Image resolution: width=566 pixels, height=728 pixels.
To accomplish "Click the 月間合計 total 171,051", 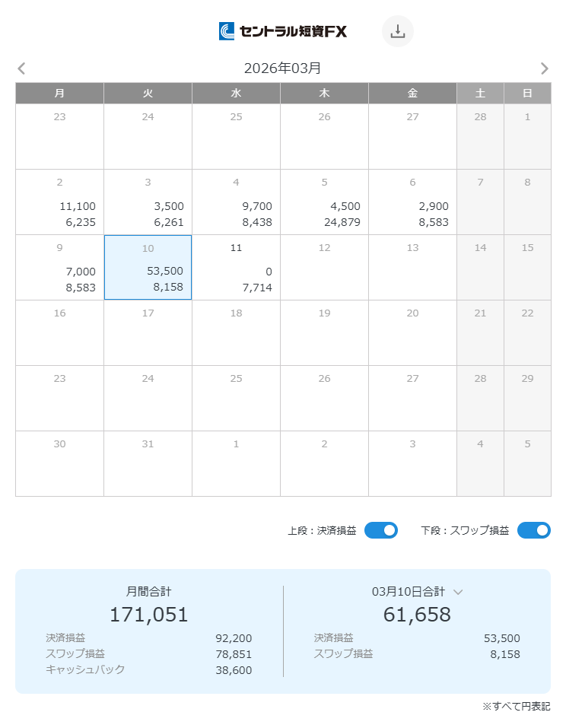I will coord(148,614).
